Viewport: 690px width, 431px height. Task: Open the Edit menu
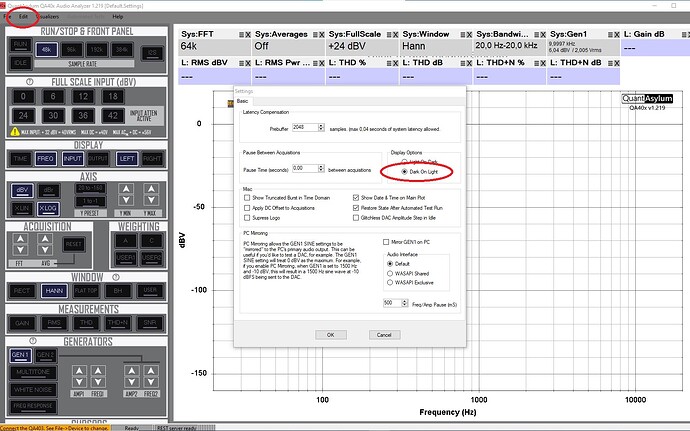pyautogui.click(x=23, y=17)
